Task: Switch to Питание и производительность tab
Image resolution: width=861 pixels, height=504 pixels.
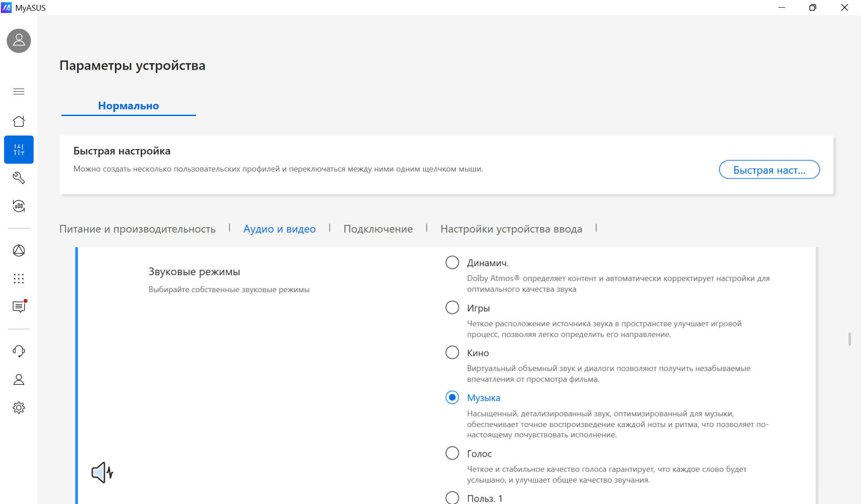Action: point(138,229)
